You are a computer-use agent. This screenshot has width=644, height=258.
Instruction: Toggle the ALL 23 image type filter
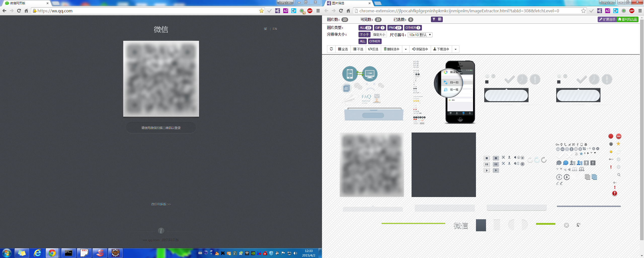(x=365, y=28)
